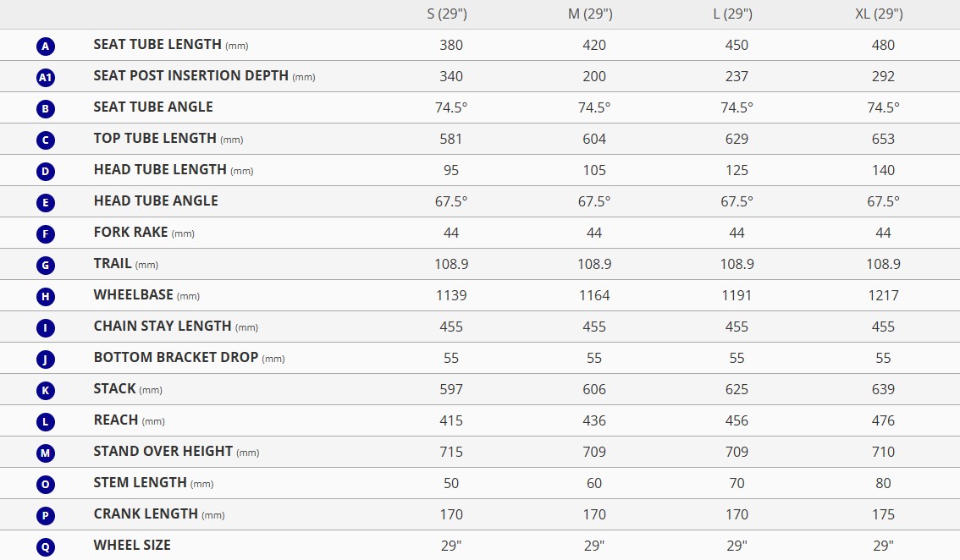The image size is (960, 560).
Task: Click the A1 badge for Seat Post Insertion Depth
Action: pos(46,77)
